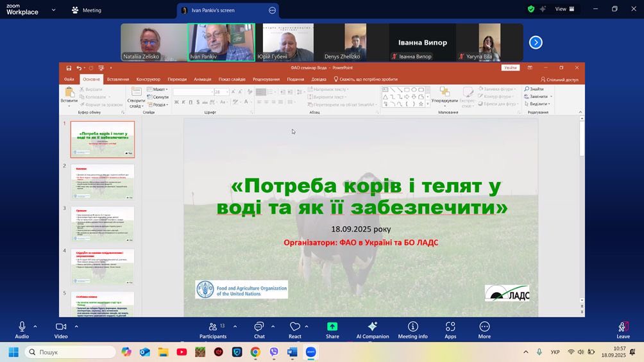Toggle the Video camera button
The width and height of the screenshot is (644, 362).
pos(61,329)
